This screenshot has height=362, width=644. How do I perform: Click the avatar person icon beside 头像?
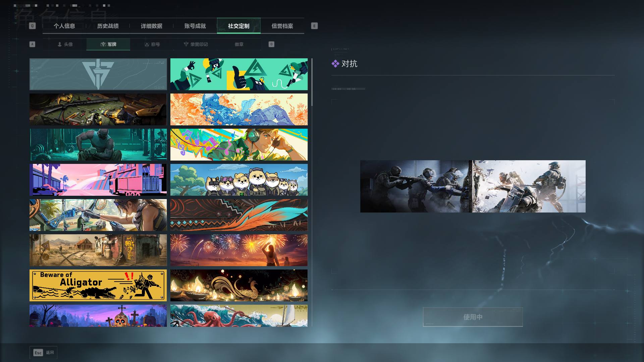pos(60,44)
